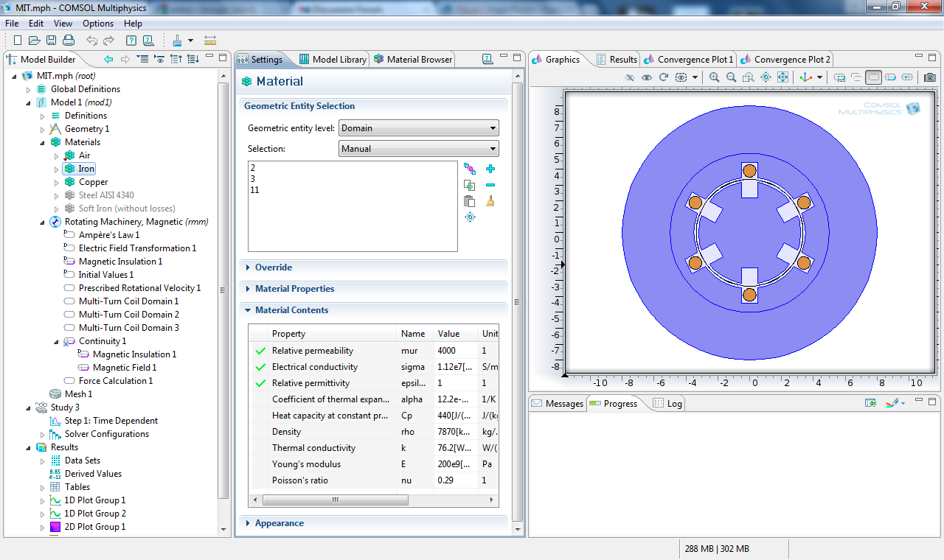Click the Zoom In icon in Graphics toolbar
944x560 pixels.
tap(714, 77)
